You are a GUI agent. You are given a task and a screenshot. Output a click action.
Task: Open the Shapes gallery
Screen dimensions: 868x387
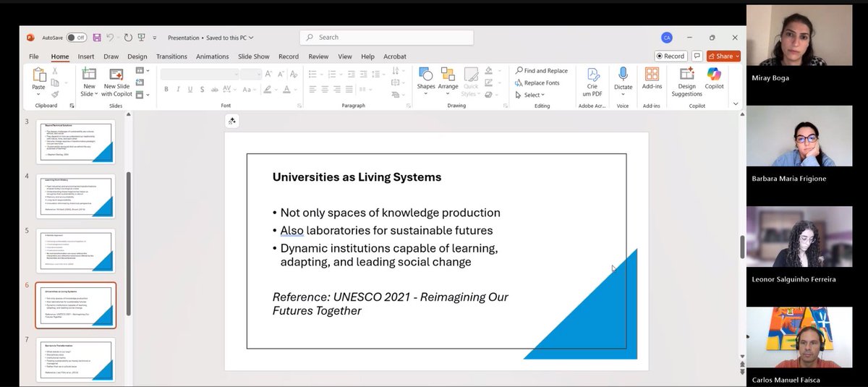[x=426, y=82]
